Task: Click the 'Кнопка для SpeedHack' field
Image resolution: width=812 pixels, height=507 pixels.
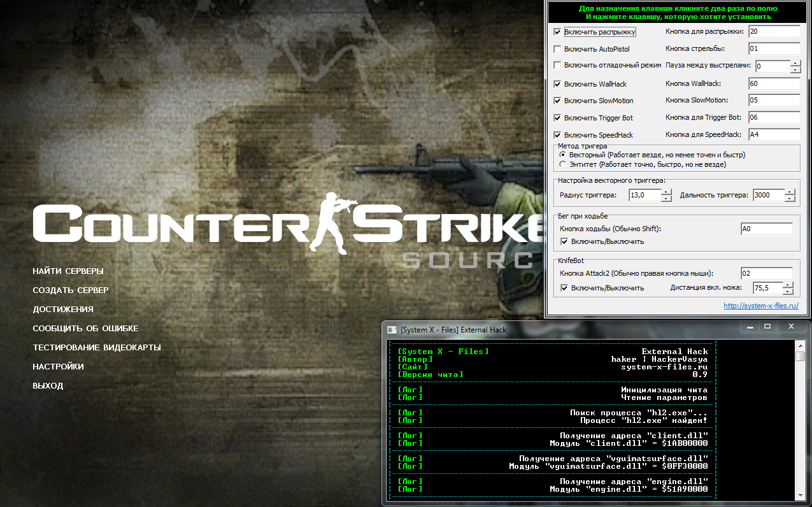Action: 774,134
